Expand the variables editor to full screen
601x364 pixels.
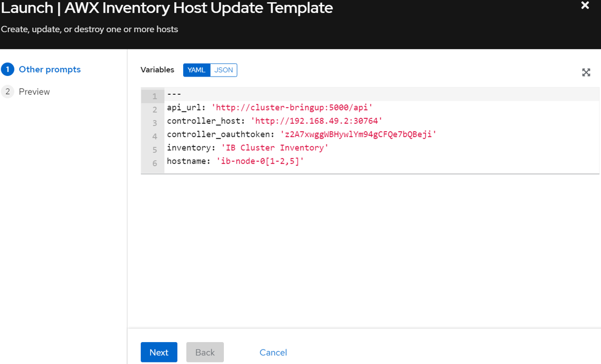click(586, 72)
